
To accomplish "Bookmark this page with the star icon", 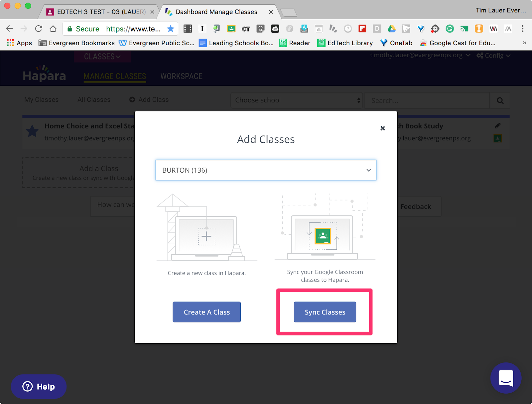I will pos(171,29).
